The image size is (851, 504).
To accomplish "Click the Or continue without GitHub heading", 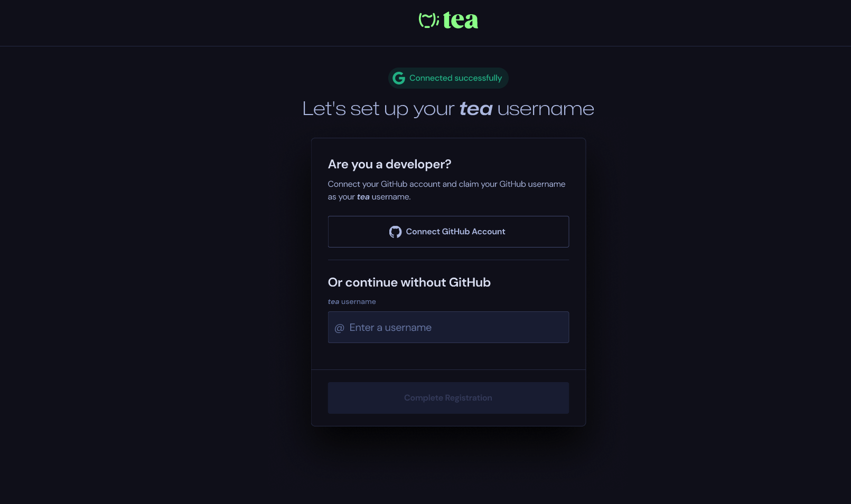I will 409,282.
